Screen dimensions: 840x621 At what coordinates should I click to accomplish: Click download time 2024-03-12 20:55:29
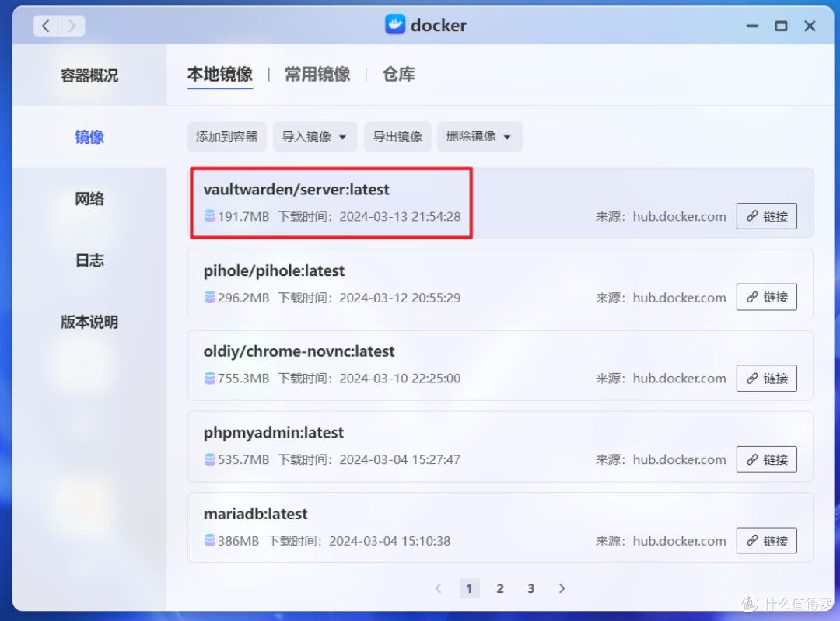(x=400, y=298)
